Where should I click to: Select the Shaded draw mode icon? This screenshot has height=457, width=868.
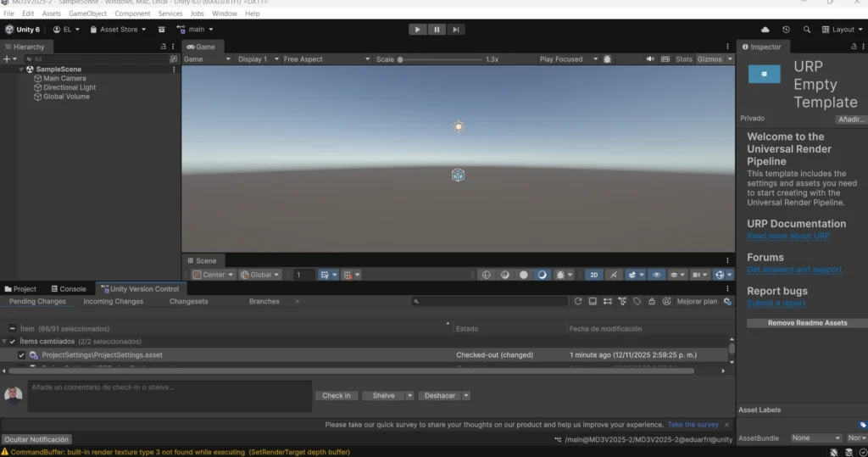pos(542,275)
